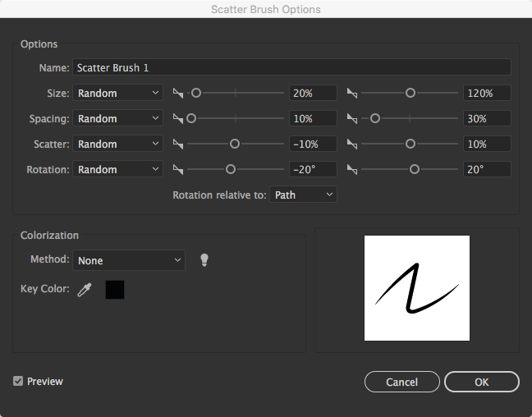The height and width of the screenshot is (417, 532).
Task: Open the Scatter method dropdown
Action: tap(117, 144)
